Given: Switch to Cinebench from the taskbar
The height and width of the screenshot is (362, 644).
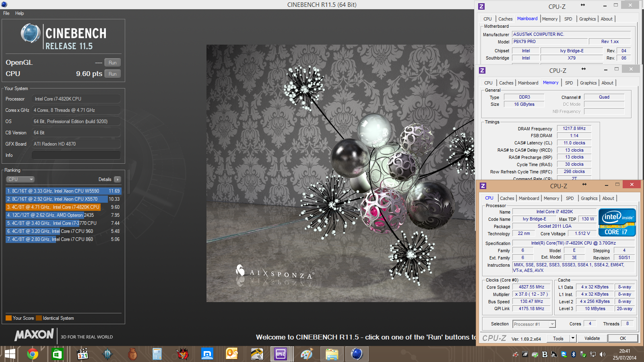Looking at the screenshot, I should pyautogui.click(x=357, y=354).
